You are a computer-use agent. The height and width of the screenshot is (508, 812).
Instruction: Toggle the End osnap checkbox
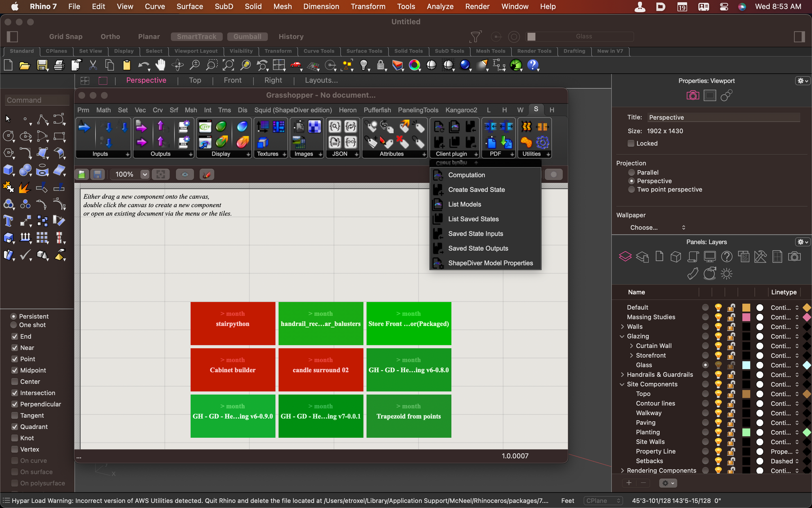(15, 336)
